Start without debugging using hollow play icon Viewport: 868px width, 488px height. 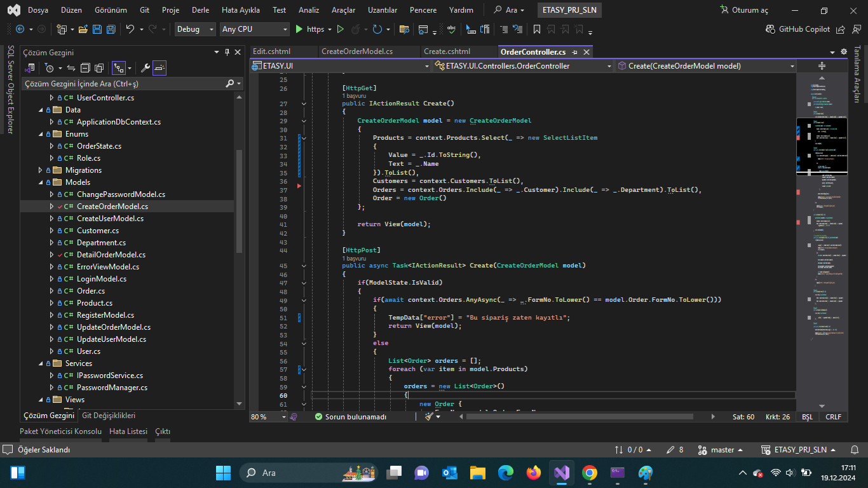(340, 29)
